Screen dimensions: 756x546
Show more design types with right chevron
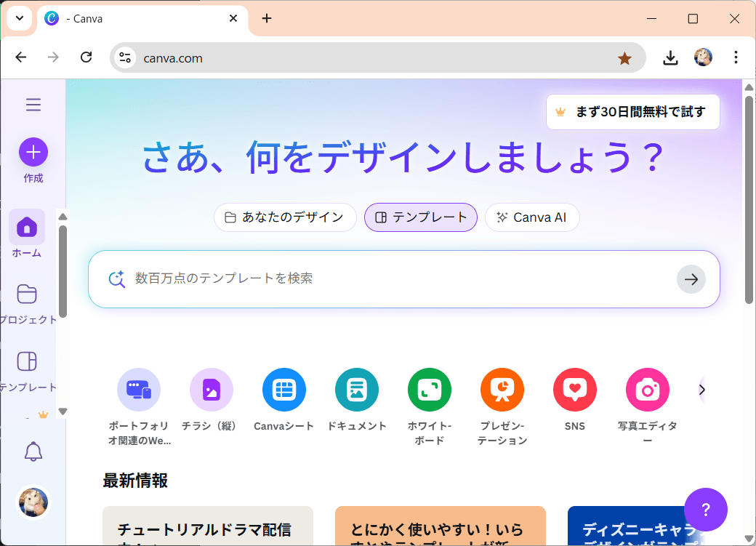click(x=702, y=390)
